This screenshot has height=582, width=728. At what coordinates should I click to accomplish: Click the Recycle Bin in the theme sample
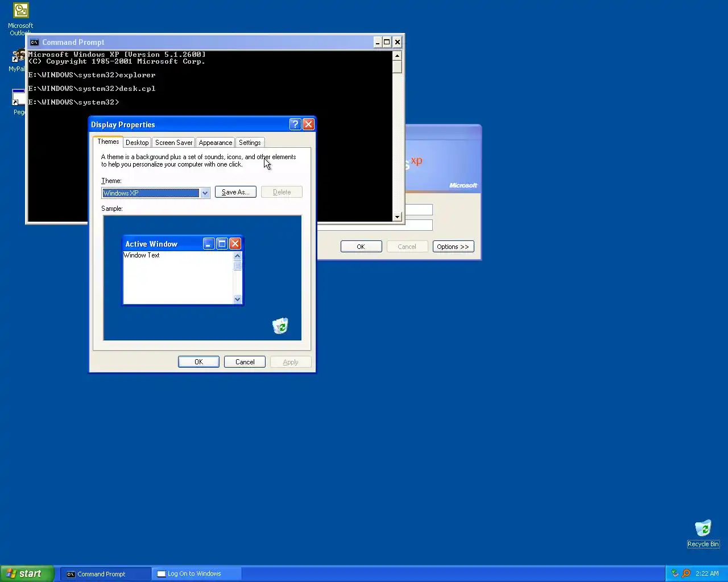click(280, 326)
